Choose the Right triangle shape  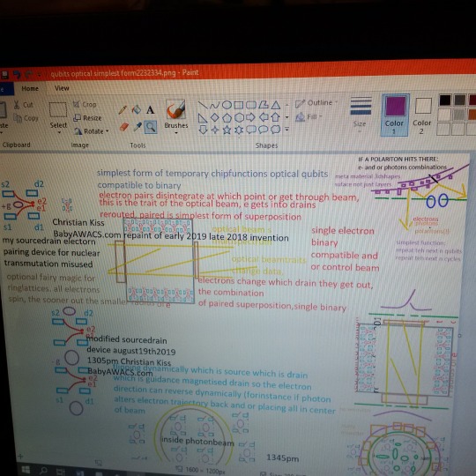point(203,118)
